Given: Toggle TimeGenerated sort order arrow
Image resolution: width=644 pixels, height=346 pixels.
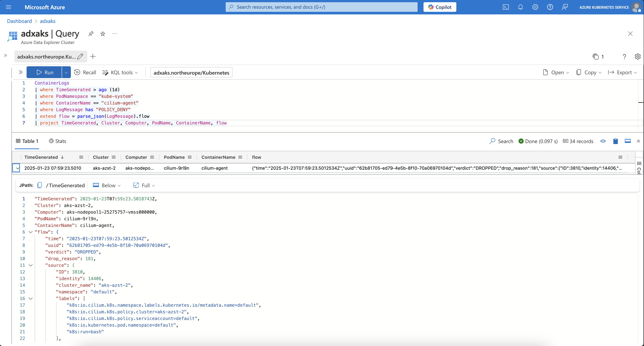Looking at the screenshot, I should [63, 157].
